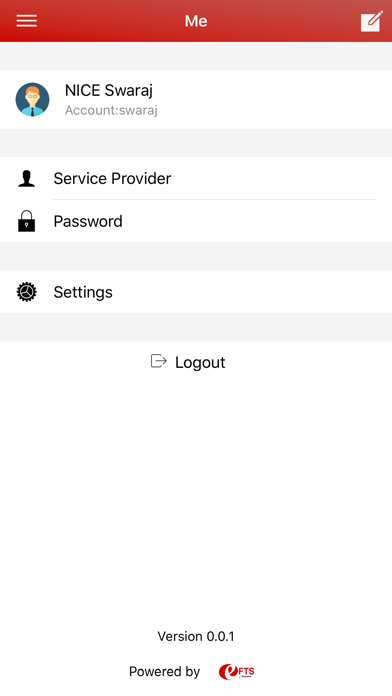Click the Password lock icon

tap(27, 221)
